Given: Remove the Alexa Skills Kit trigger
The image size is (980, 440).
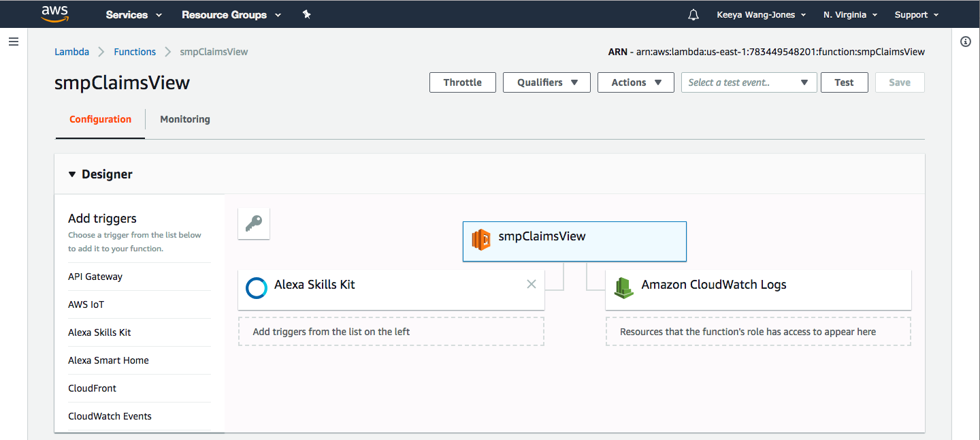Looking at the screenshot, I should pyautogui.click(x=532, y=284).
